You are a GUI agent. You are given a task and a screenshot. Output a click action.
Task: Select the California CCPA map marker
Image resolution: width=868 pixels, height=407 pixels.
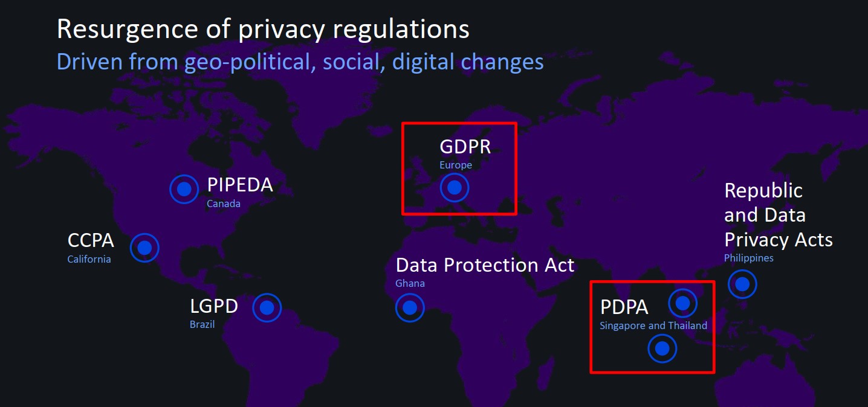144,248
